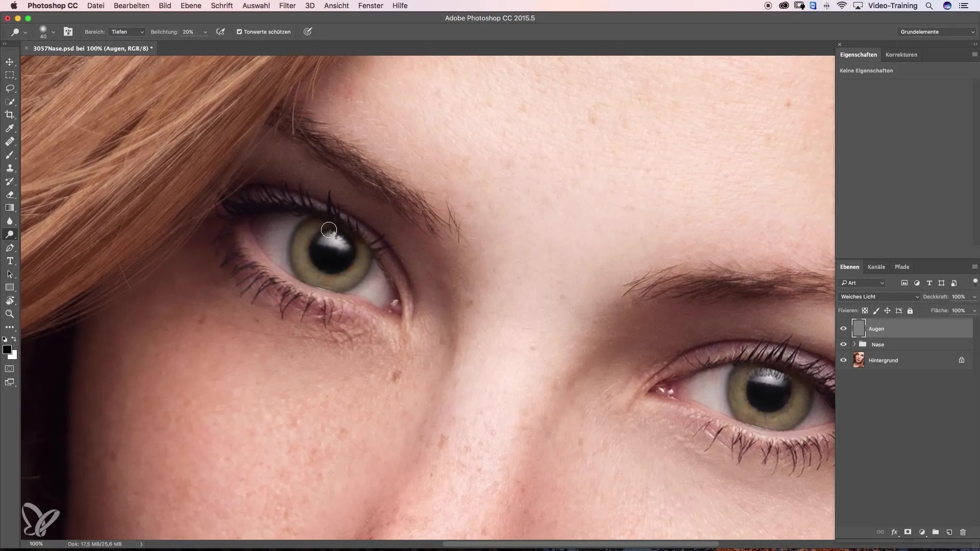The image size is (980, 551).
Task: Select the Rectangle shape tool
Action: tap(10, 287)
